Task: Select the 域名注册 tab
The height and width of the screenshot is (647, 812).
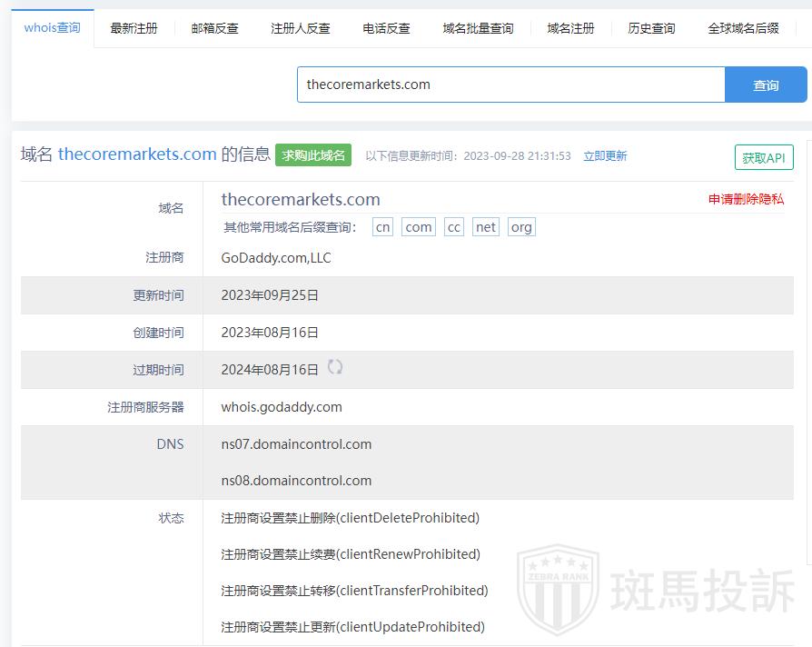Action: (x=570, y=28)
